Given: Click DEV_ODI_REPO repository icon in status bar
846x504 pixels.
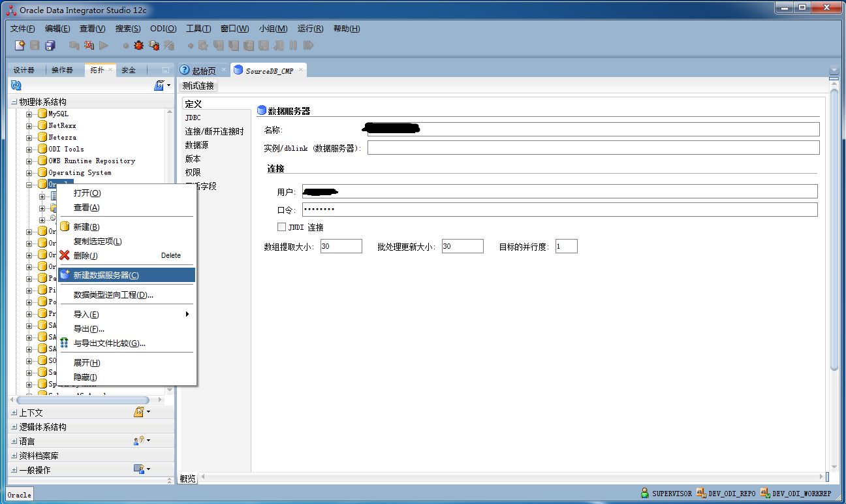Looking at the screenshot, I should (x=701, y=494).
